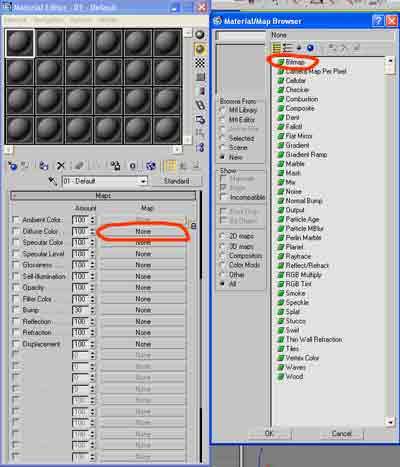Enable the Displacement map checkbox
The image size is (400, 467).
(16, 344)
